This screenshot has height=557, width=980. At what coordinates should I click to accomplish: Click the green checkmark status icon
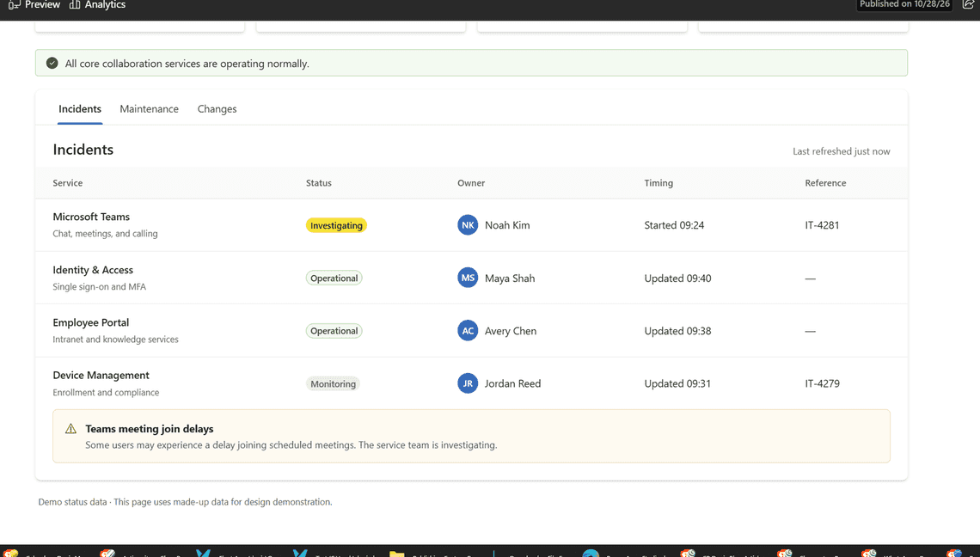point(52,63)
